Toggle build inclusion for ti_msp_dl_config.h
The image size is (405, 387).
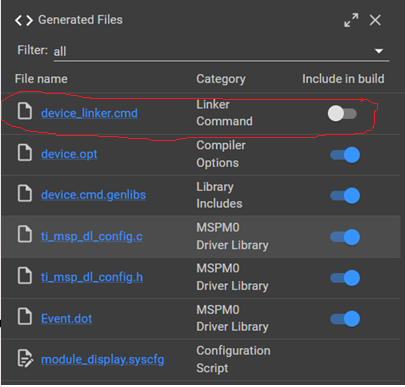(345, 278)
